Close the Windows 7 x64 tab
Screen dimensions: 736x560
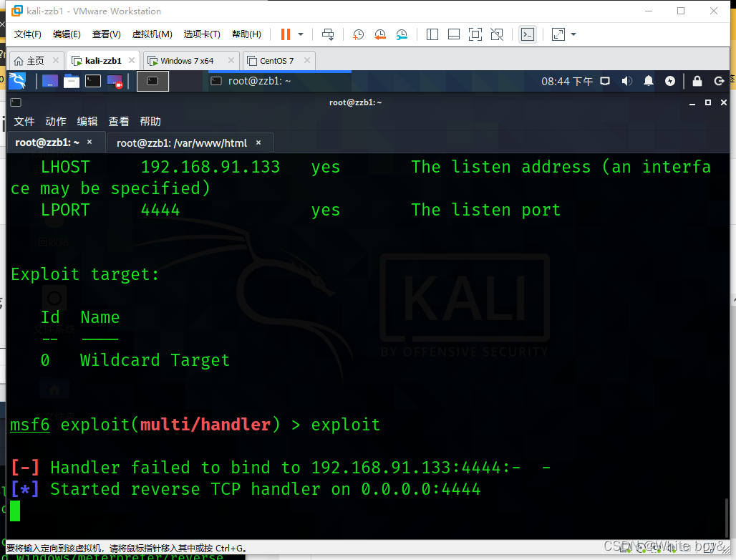[231, 60]
